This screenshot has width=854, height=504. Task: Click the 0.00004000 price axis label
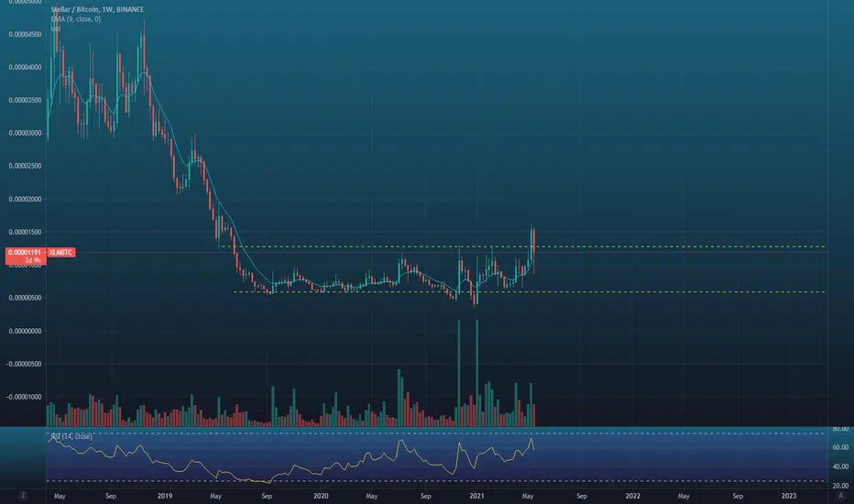25,68
